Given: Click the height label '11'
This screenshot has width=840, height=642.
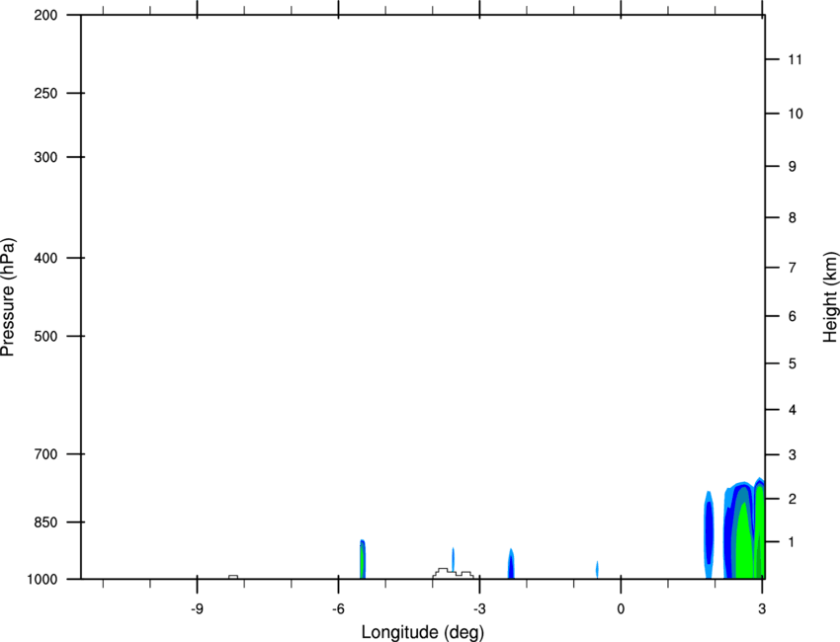Looking at the screenshot, I should pyautogui.click(x=795, y=59).
